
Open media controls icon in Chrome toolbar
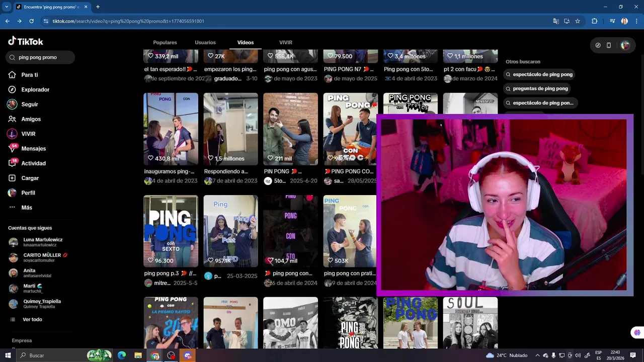click(x=612, y=21)
